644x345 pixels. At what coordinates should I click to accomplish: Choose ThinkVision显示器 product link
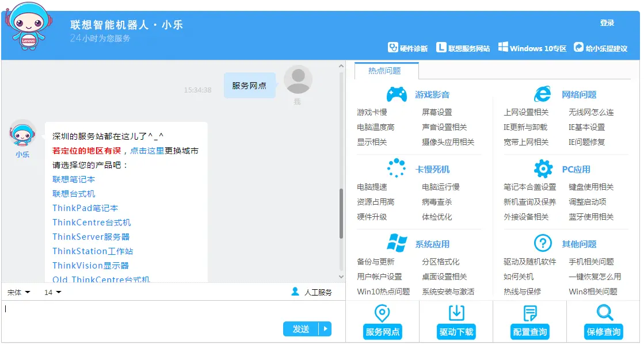[90, 266]
